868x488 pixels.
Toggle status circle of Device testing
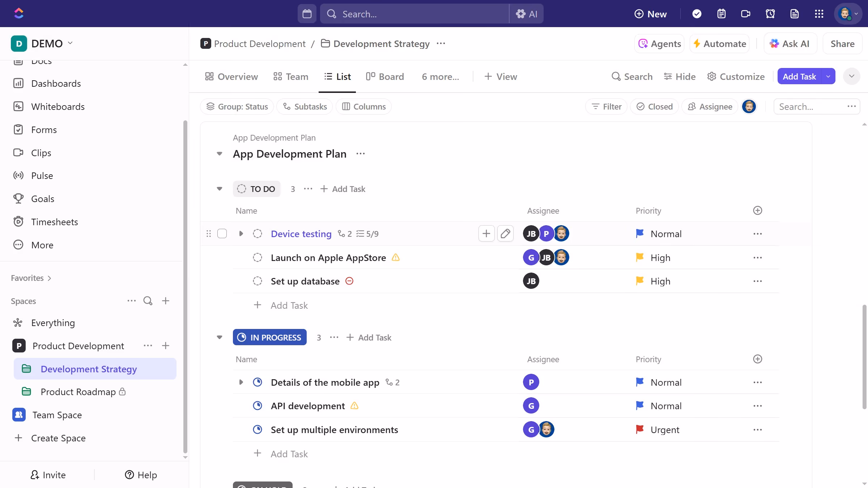(x=258, y=234)
